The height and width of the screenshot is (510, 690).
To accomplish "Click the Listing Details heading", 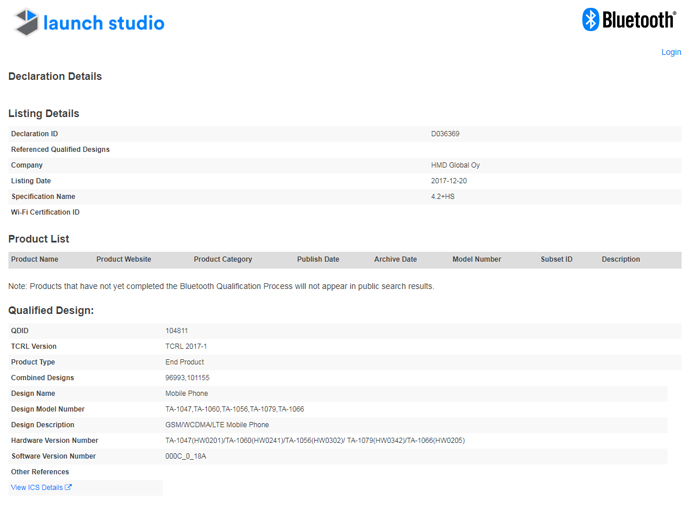I will (x=44, y=113).
